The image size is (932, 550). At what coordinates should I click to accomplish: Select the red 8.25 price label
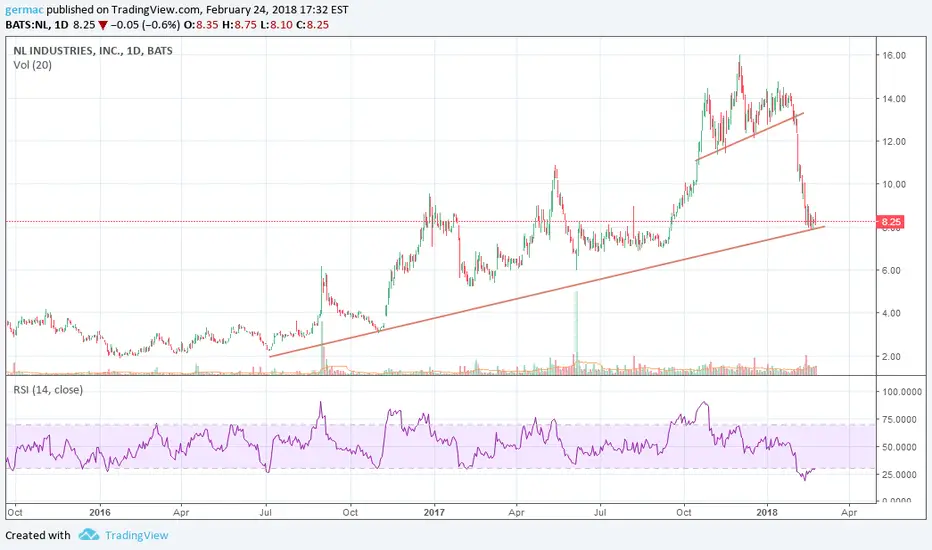coord(891,222)
